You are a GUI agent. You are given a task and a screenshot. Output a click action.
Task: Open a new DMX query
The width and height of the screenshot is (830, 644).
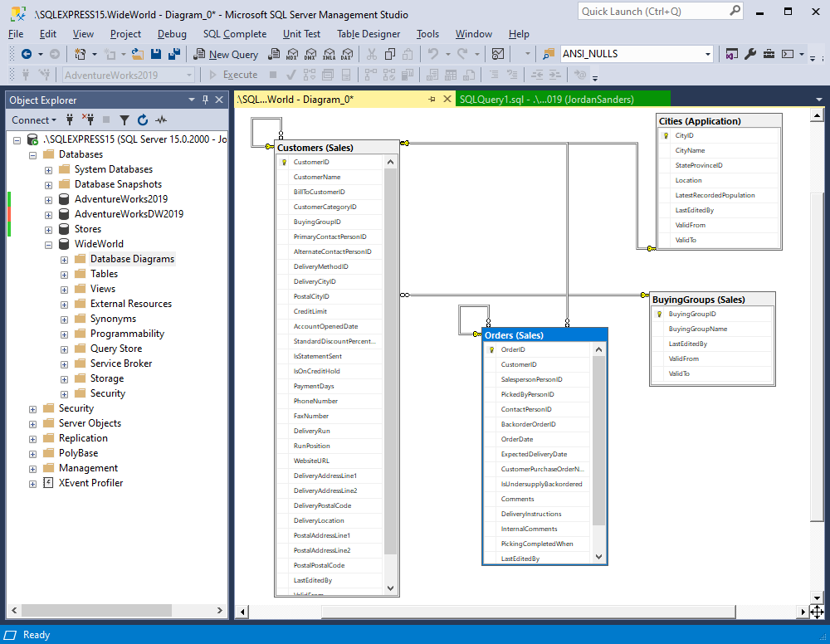tap(310, 54)
